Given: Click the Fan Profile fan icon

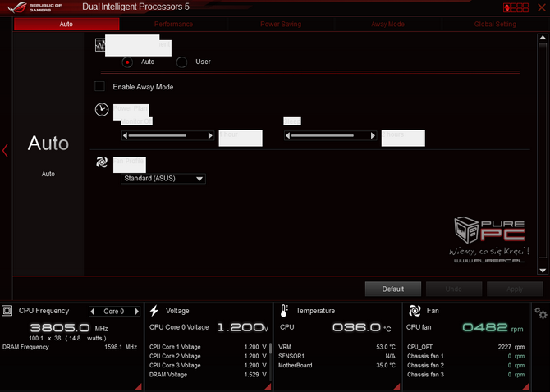Looking at the screenshot, I should coord(102,162).
